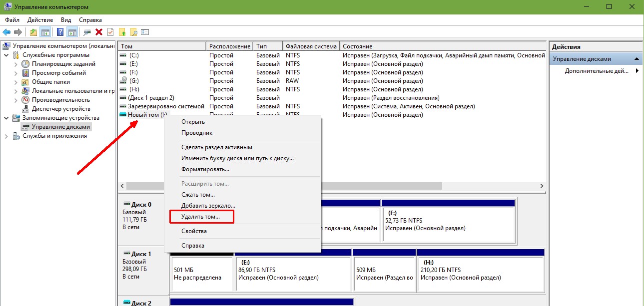Click the volume list horizontal scrollbar right arrow

pos(542,186)
